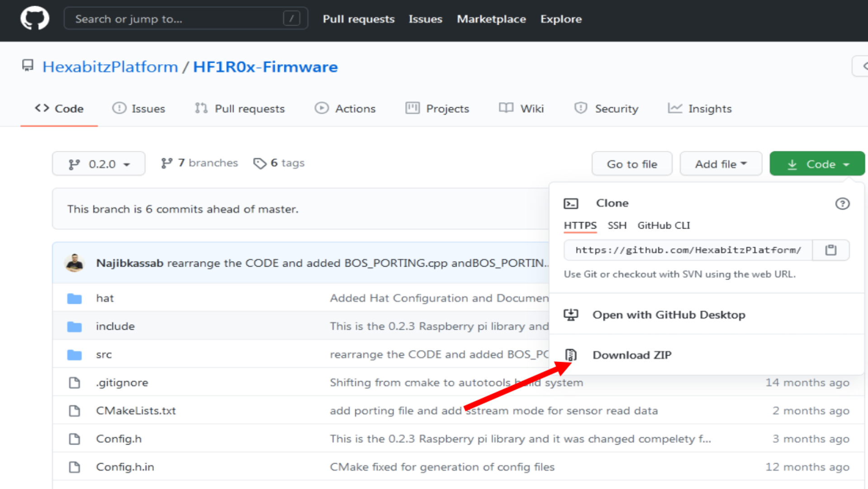Click the file icon next to Config.h
This screenshot has width=868, height=489.
[74, 438]
